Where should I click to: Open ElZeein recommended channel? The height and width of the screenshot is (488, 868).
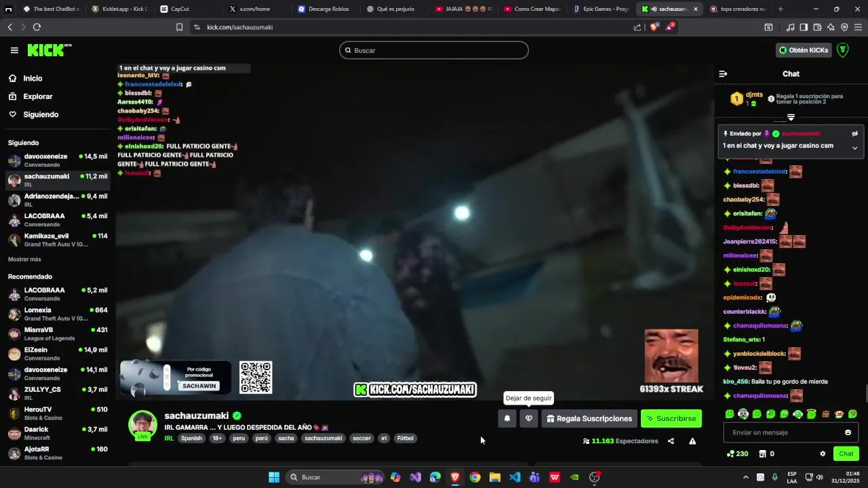[x=58, y=354]
